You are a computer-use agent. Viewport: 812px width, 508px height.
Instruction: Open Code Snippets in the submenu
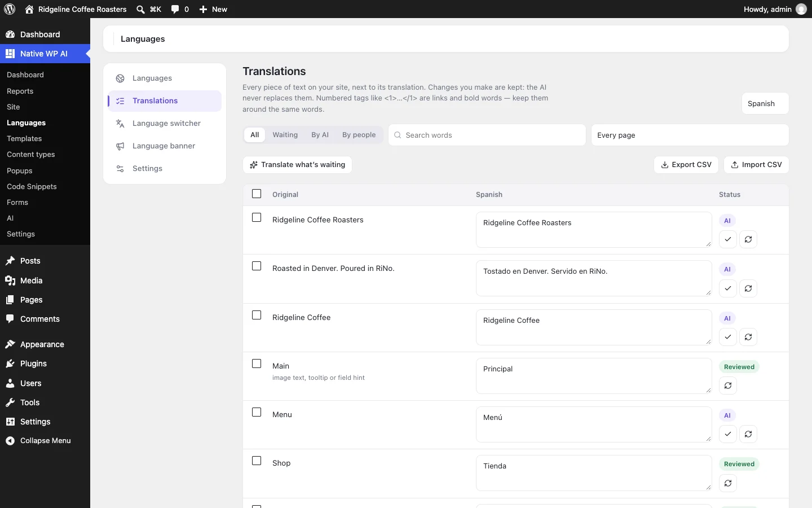coord(32,186)
